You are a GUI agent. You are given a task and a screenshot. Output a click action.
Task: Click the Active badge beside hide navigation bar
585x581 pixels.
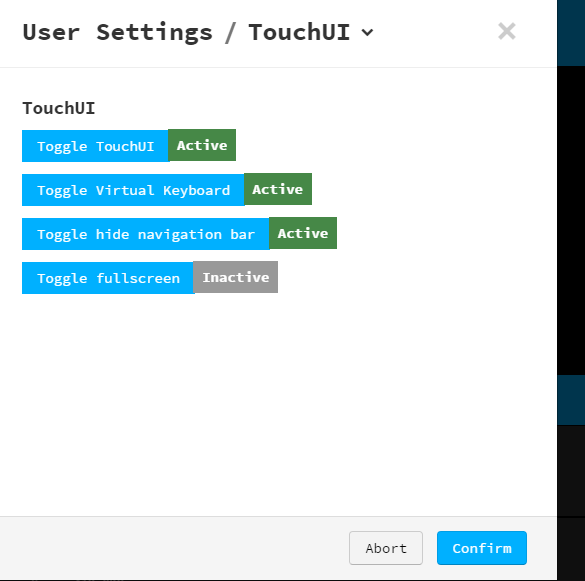303,233
